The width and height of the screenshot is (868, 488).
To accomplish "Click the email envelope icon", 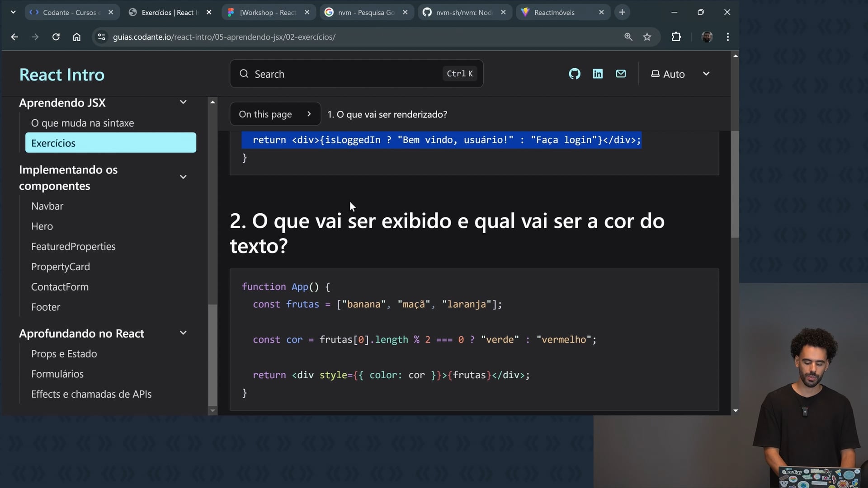I will pos(621,74).
